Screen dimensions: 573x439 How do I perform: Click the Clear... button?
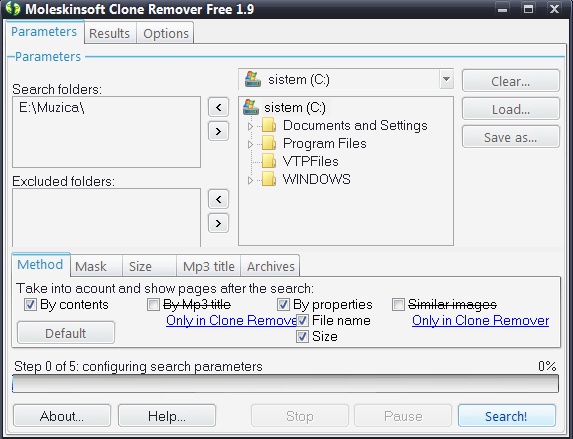[x=511, y=81]
